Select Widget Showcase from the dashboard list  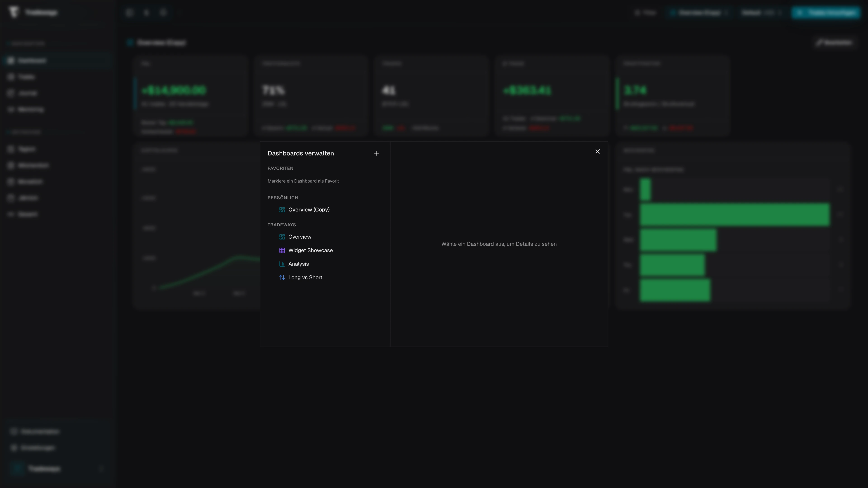311,250
